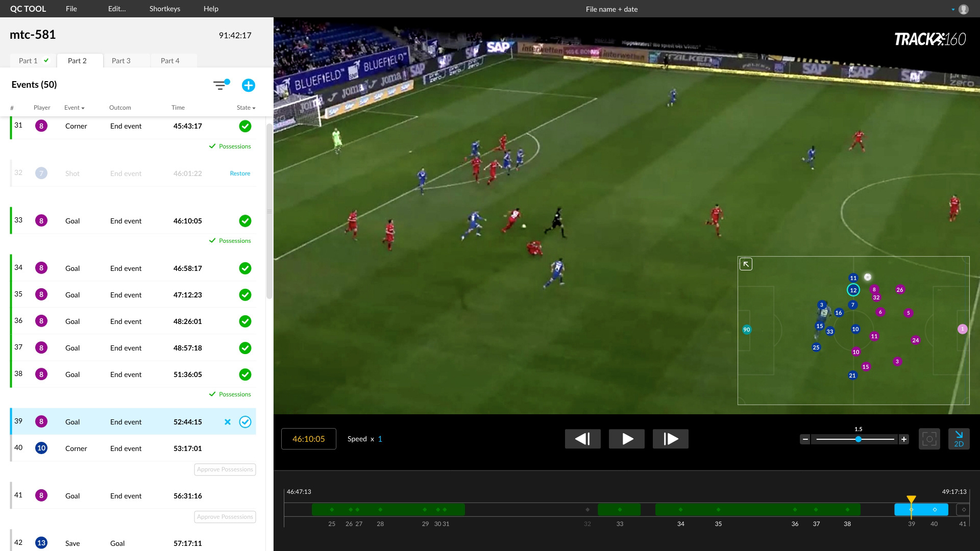
Task: Switch to Part 1 tab
Action: point(34,61)
